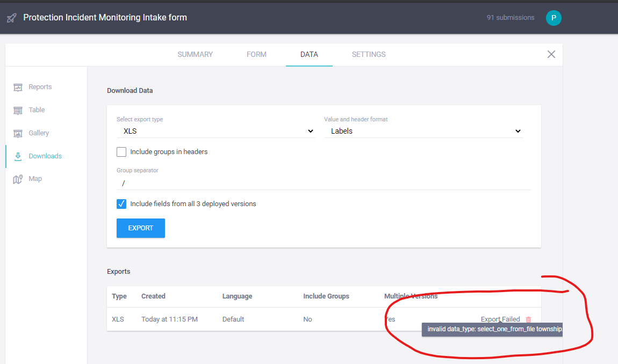The image size is (618, 364).
Task: Open the account avatar labeled P
Action: (554, 17)
